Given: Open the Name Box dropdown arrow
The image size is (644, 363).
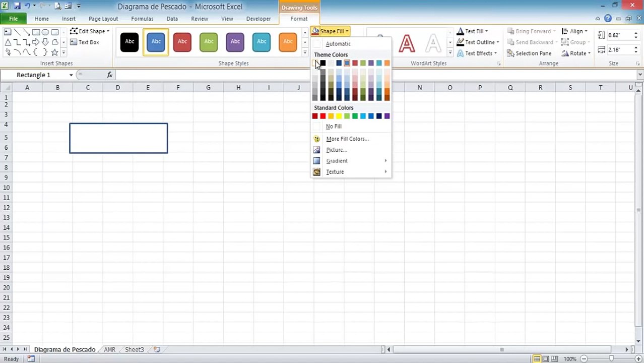Looking at the screenshot, I should click(71, 75).
